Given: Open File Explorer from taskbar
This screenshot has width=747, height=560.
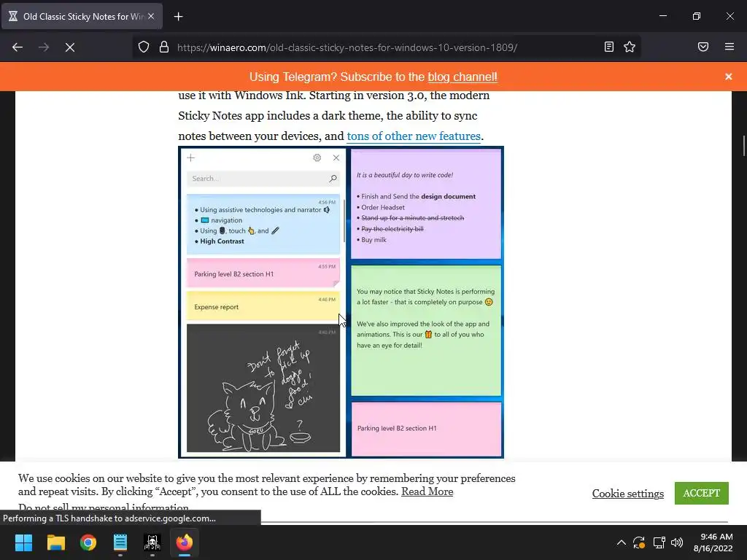Looking at the screenshot, I should 55,542.
